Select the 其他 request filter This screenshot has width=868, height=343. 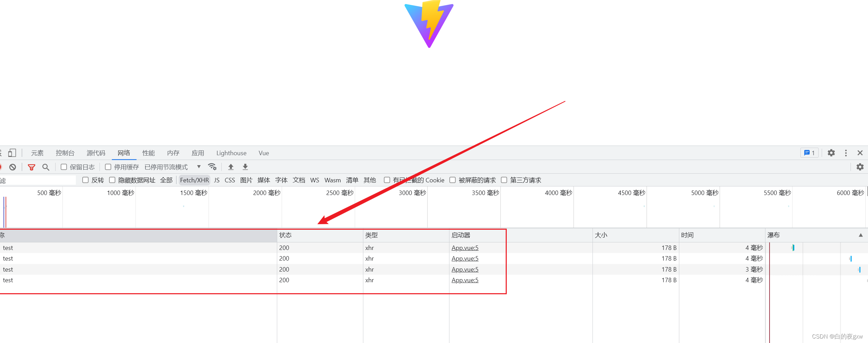click(370, 180)
